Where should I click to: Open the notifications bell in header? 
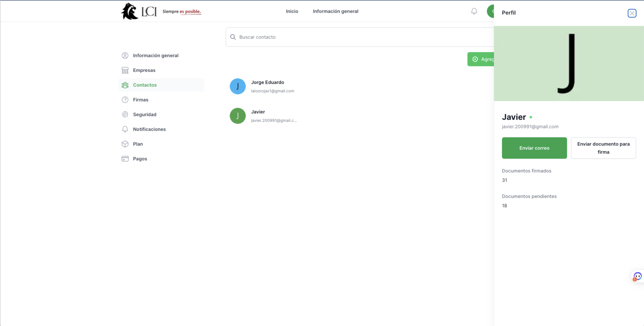pyautogui.click(x=474, y=11)
